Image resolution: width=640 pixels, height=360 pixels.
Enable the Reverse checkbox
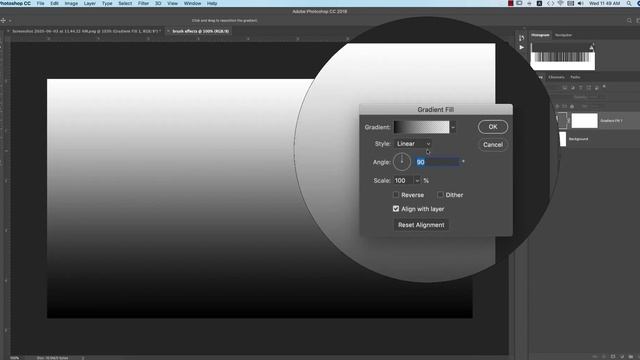[396, 195]
